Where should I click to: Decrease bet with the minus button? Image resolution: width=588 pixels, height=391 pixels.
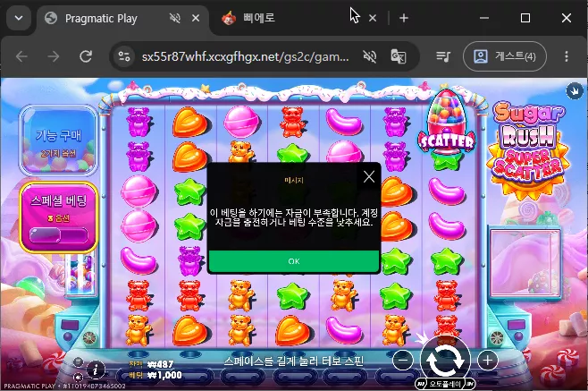403,361
